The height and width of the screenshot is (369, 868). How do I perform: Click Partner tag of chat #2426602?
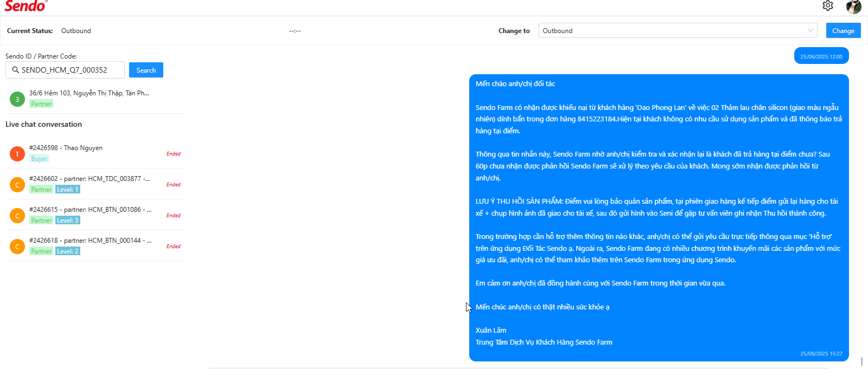[41, 190]
